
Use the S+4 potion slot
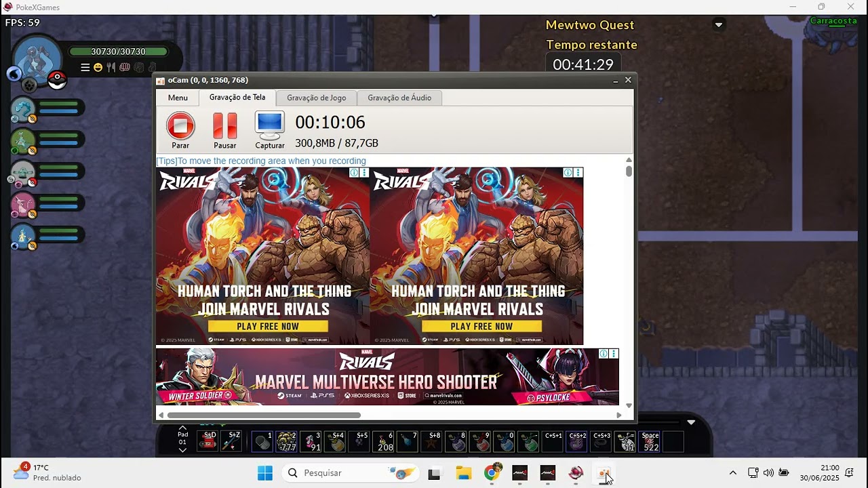pos(336,441)
